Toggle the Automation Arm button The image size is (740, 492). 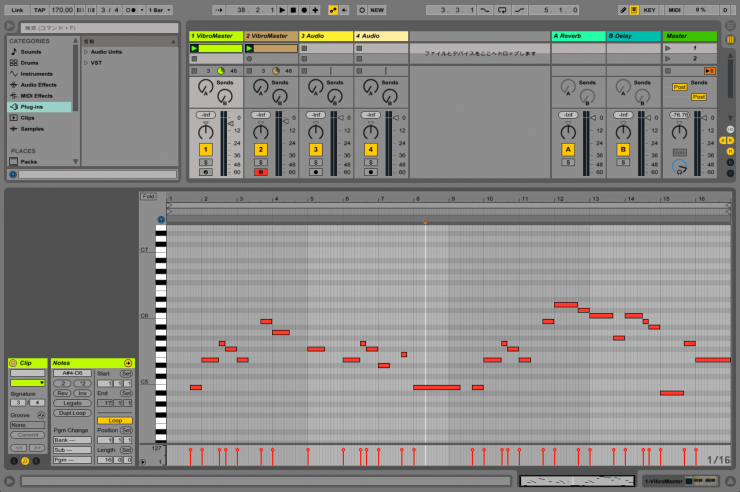(333, 10)
